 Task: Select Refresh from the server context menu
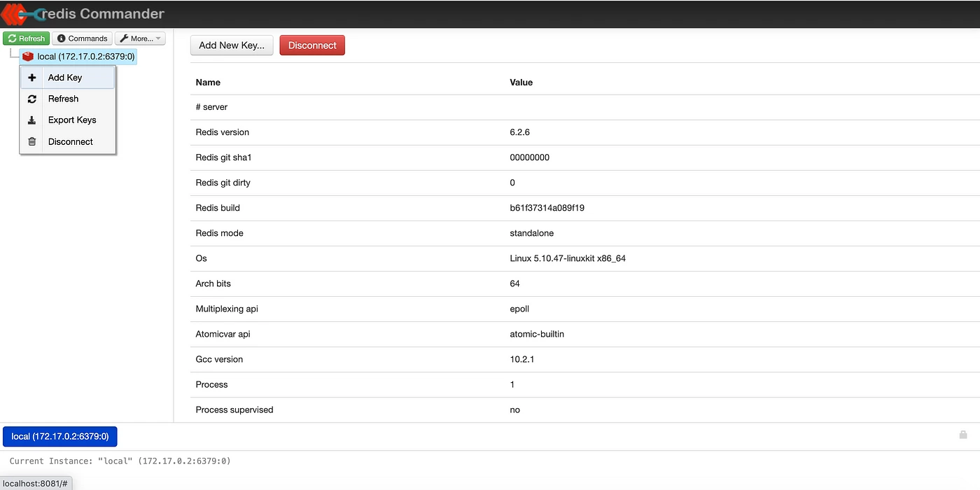point(63,99)
